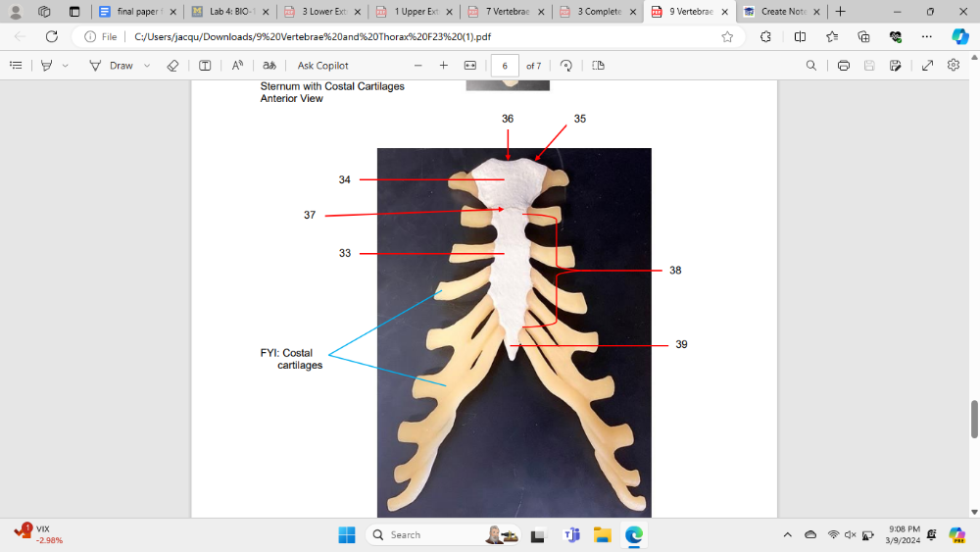Select the Erase tool in PDF toolbar
The width and height of the screenshot is (980, 552).
tap(172, 66)
